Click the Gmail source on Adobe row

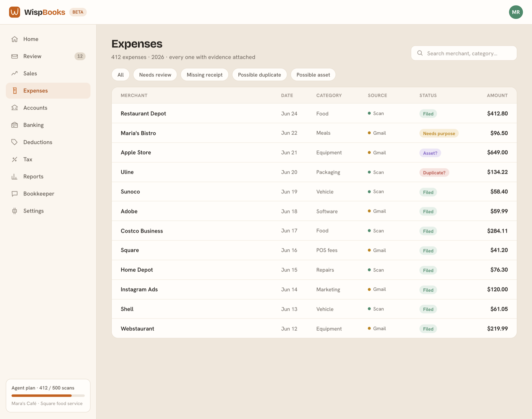click(x=377, y=211)
